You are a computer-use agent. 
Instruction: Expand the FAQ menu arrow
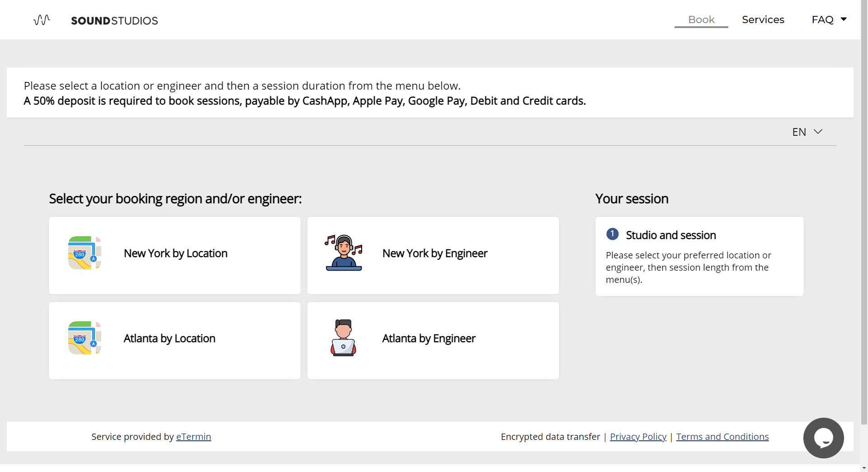[844, 19]
